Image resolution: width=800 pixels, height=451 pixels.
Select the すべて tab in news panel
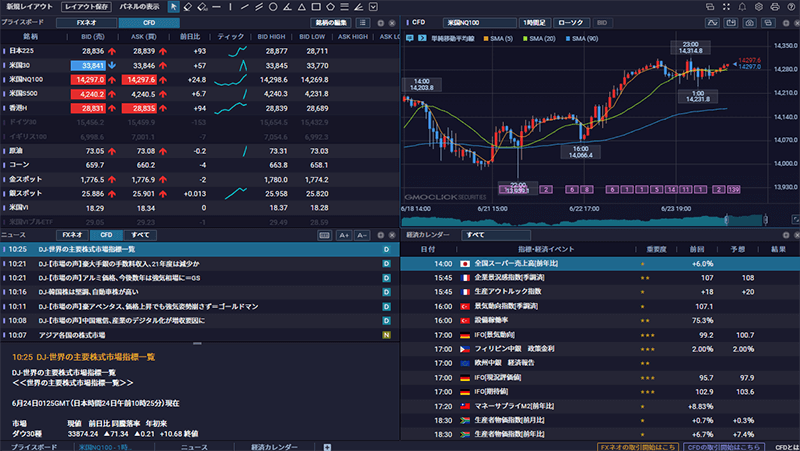click(134, 235)
